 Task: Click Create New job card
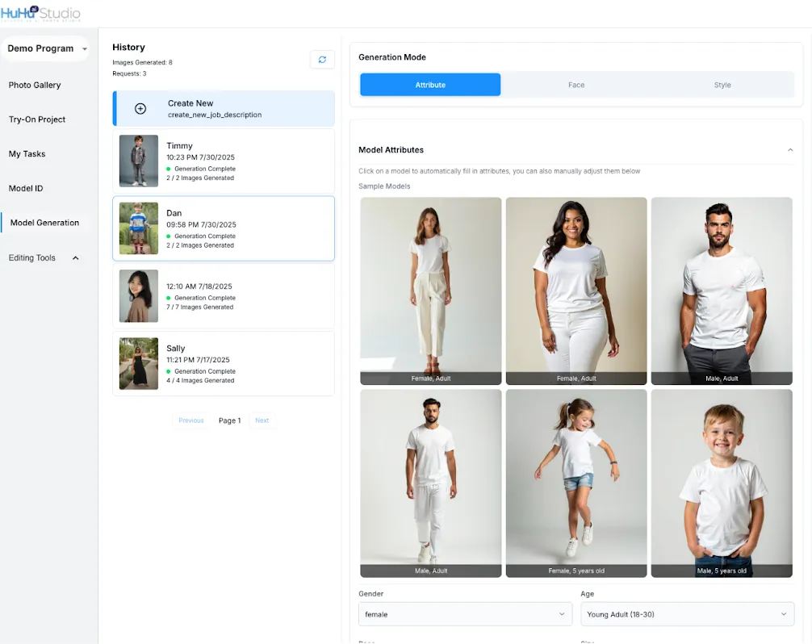click(x=224, y=109)
